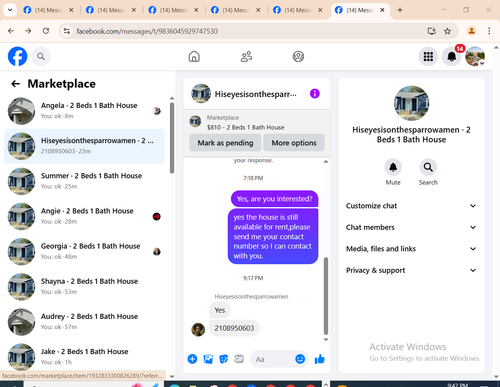Open the Chrome profile avatar icon
500x387 pixels.
471,31
